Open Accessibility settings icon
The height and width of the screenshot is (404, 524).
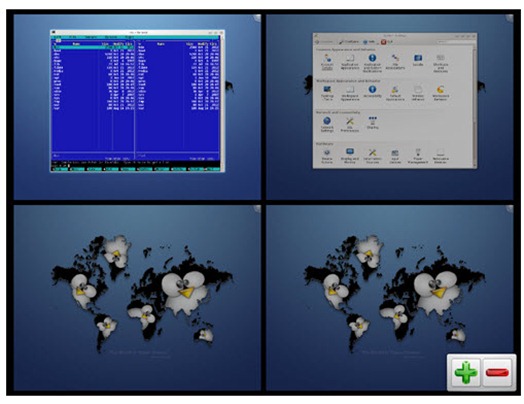[x=372, y=92]
